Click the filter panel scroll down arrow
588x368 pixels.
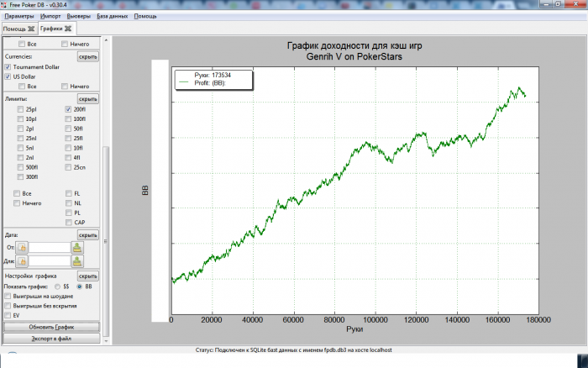click(x=106, y=341)
